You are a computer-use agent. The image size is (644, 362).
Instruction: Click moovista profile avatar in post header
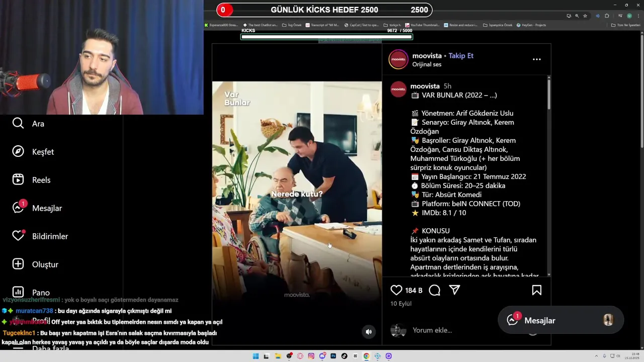[398, 59]
